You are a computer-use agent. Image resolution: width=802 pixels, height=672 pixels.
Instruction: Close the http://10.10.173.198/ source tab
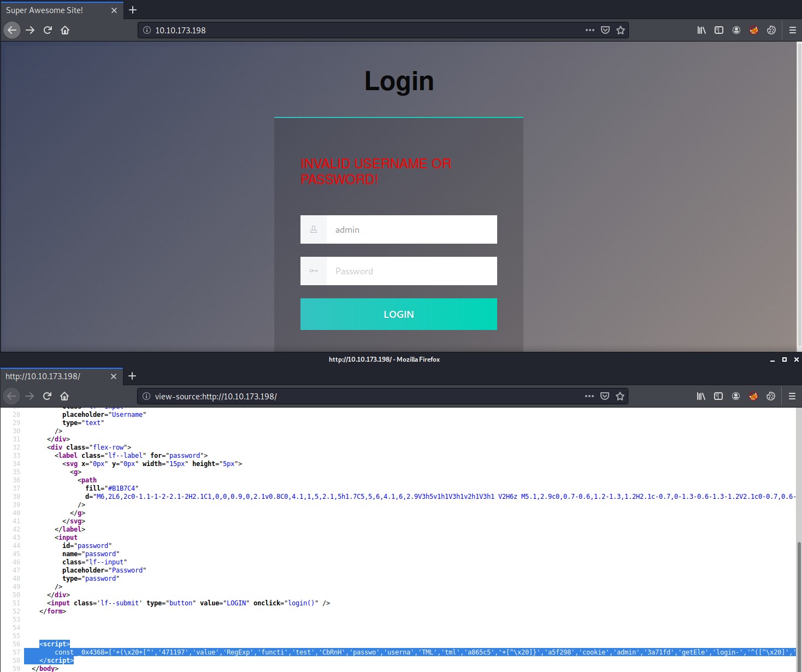click(x=114, y=376)
